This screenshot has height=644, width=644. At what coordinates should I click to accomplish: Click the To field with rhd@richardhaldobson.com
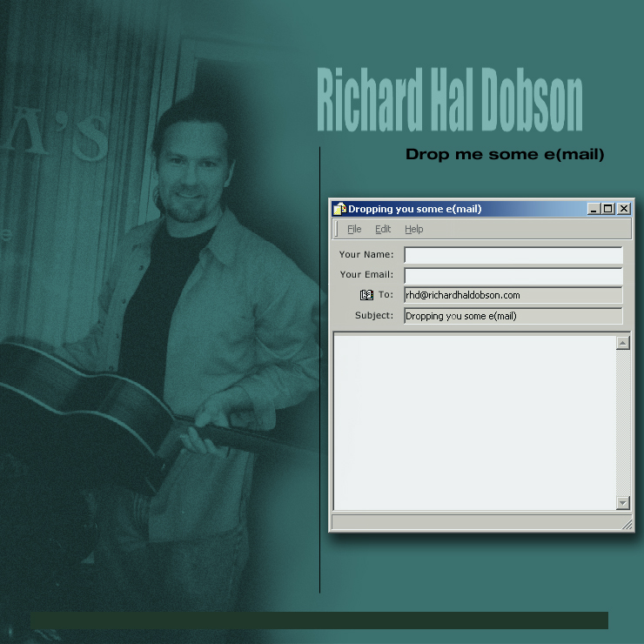pos(513,295)
